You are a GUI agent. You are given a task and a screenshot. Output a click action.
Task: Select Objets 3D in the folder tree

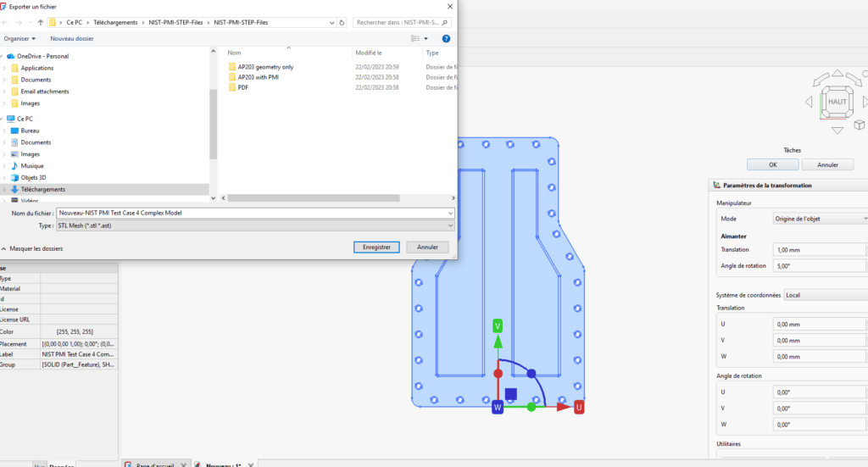[x=33, y=178]
